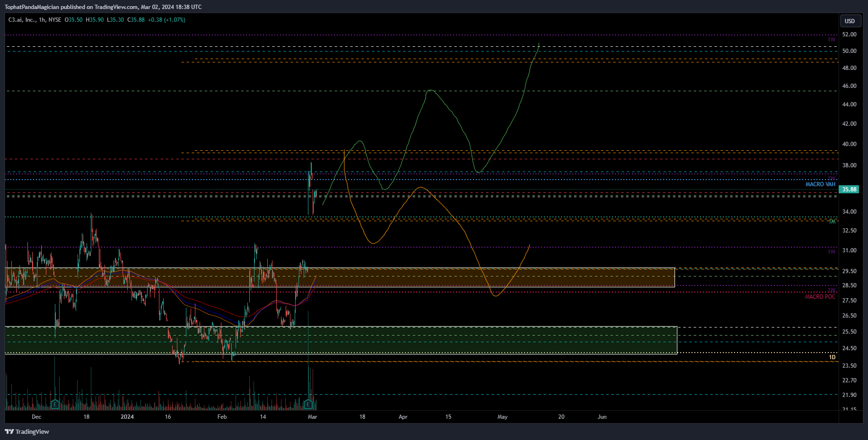Click the close value C35.88
868x440 pixels.
click(x=136, y=20)
